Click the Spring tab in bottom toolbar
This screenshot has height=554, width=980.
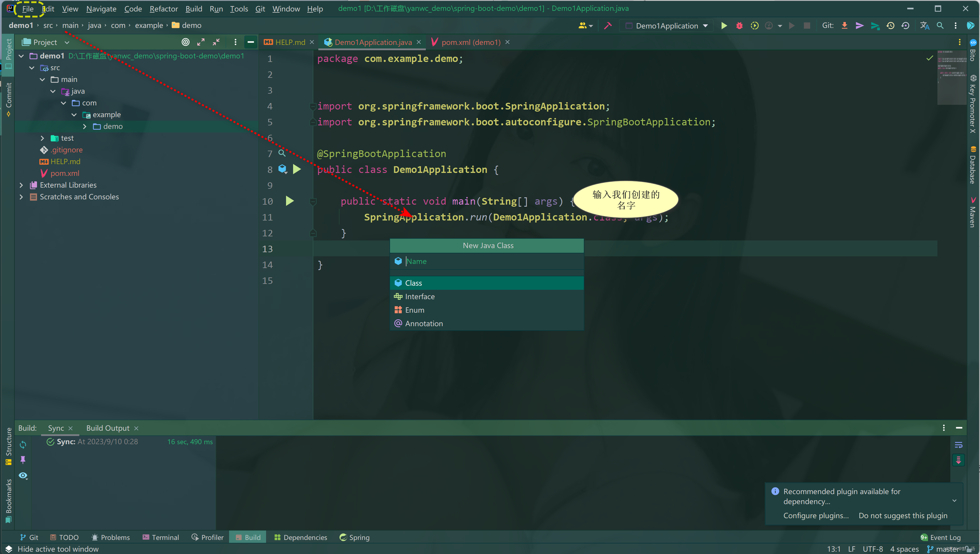(359, 537)
